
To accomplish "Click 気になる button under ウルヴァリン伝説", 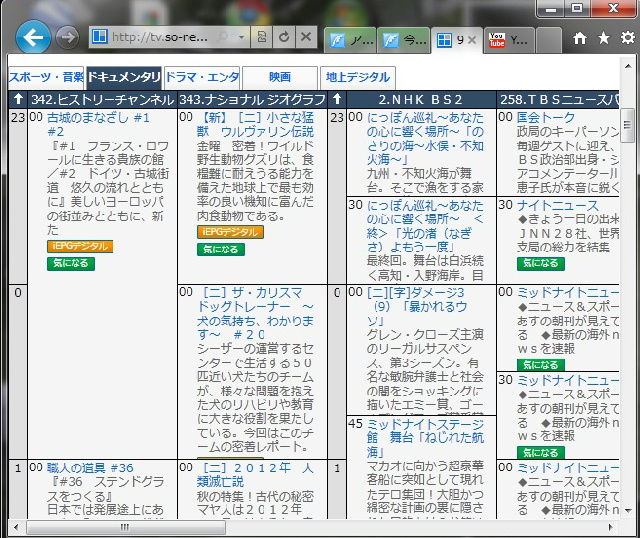I will tap(221, 249).
